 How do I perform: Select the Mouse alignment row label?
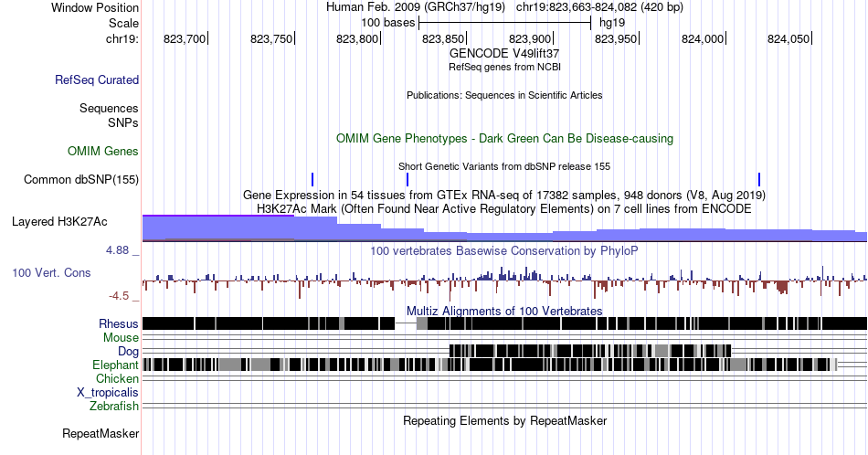coord(121,338)
